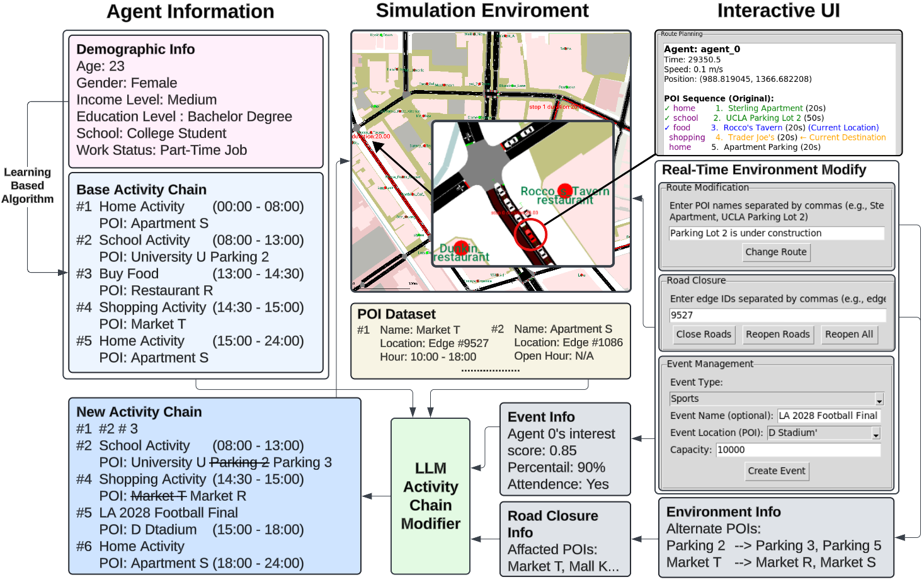Click 'Market T, Mall K...' affected POIs line

(x=563, y=566)
